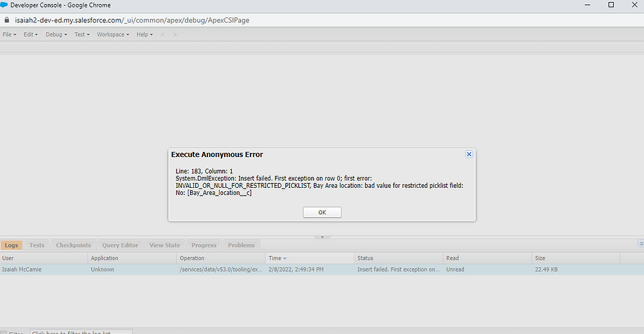
Task: Click the site security lock icon
Action: pos(6,20)
